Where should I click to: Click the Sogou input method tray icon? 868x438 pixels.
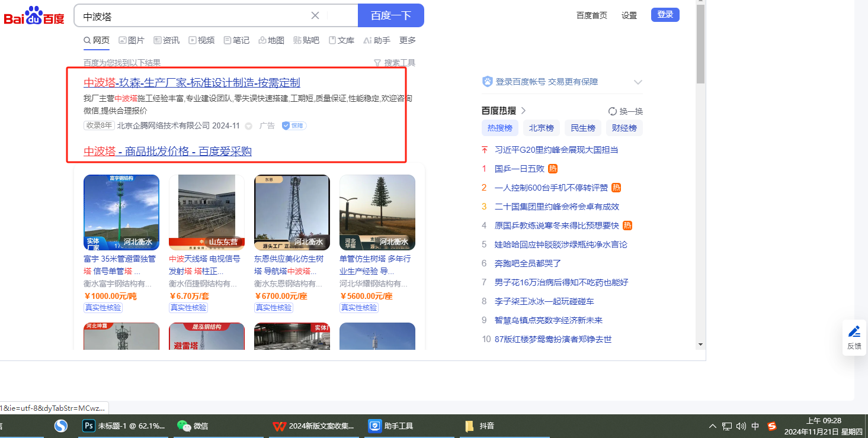pyautogui.click(x=771, y=426)
